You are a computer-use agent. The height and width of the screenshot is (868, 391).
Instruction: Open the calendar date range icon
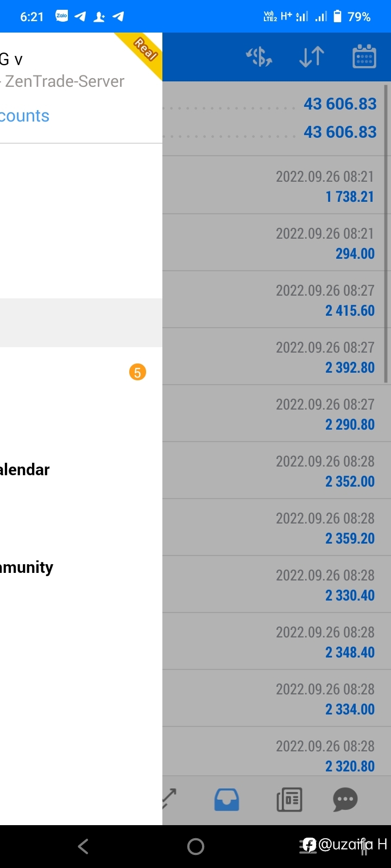364,56
